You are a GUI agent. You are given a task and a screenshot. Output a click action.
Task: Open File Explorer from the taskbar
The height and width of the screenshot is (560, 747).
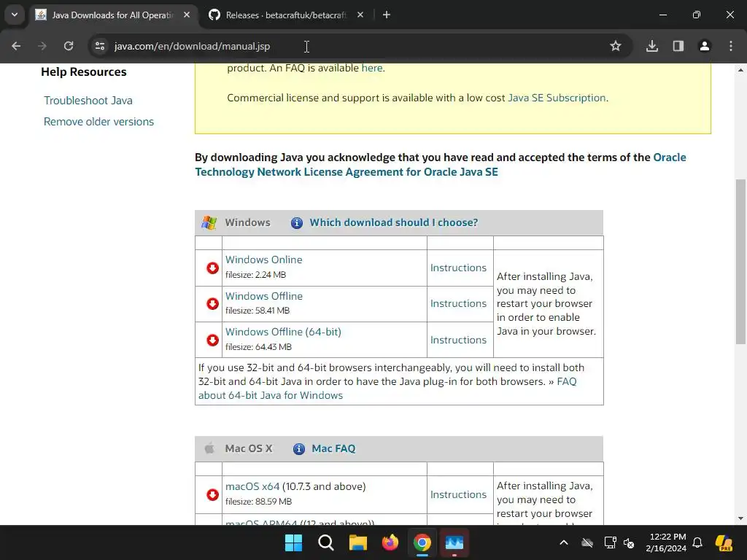point(357,542)
